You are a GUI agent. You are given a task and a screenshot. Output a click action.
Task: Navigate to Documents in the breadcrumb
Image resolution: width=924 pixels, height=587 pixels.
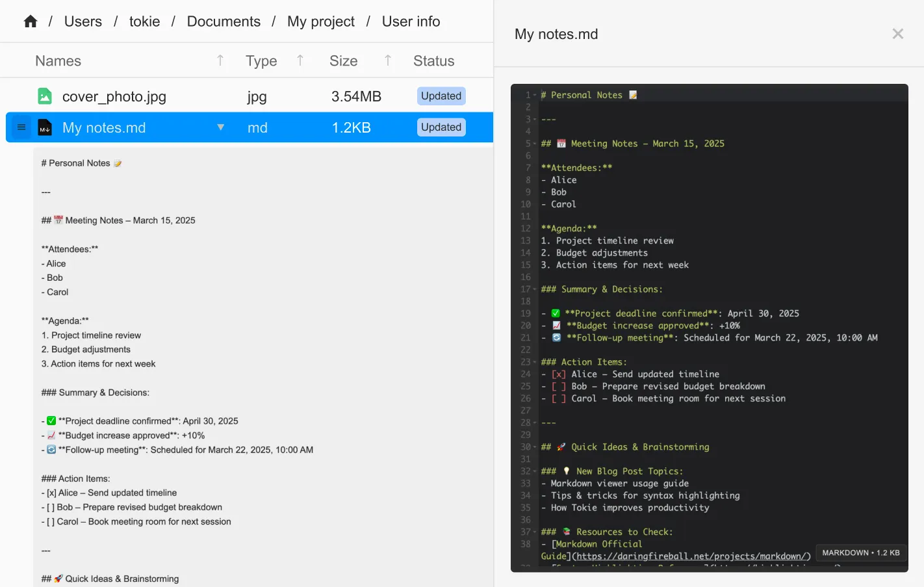point(224,21)
